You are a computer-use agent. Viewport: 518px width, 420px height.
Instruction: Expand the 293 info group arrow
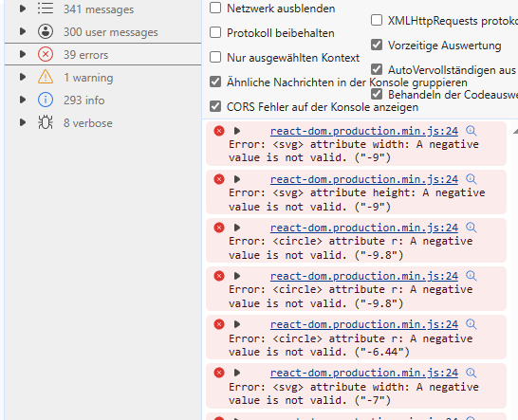pyautogui.click(x=23, y=100)
